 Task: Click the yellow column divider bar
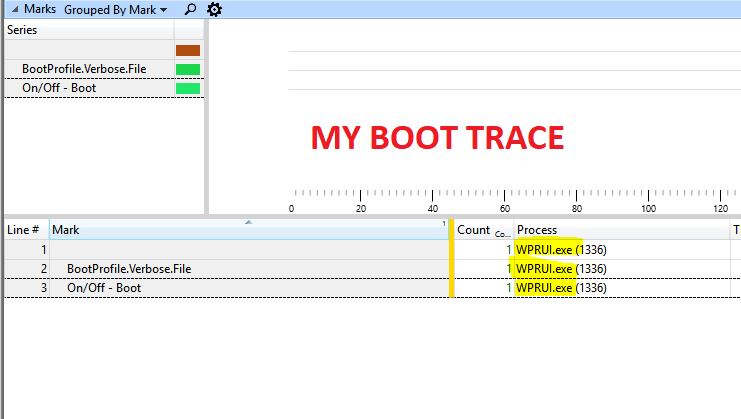452,260
